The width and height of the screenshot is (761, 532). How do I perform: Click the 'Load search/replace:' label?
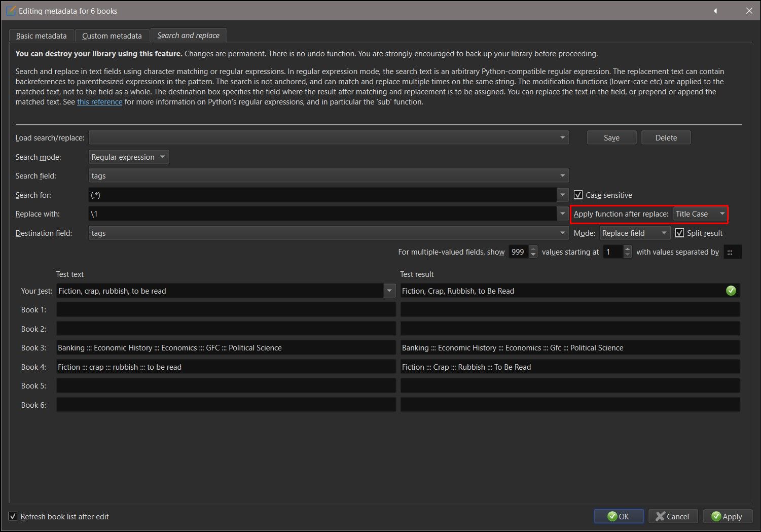[x=50, y=138]
